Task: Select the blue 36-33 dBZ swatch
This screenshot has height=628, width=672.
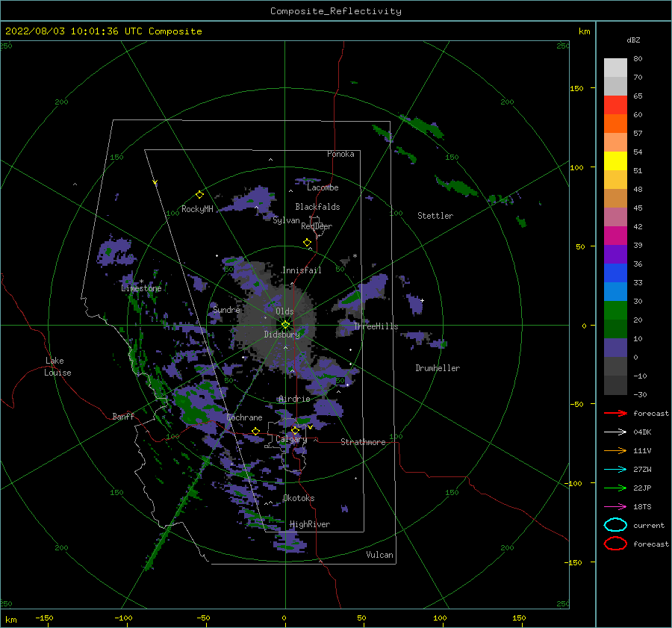Action: 615,273
